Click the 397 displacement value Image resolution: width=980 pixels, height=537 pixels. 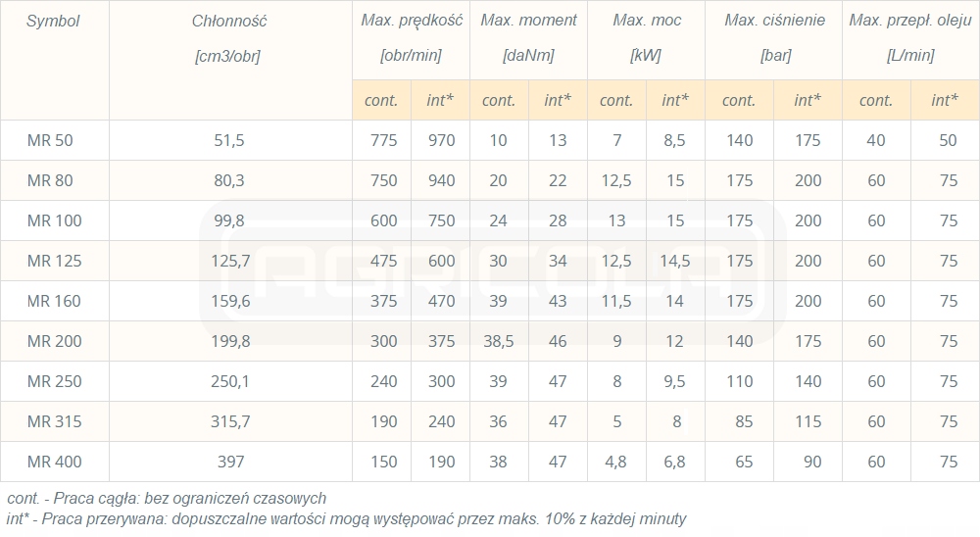point(228,462)
